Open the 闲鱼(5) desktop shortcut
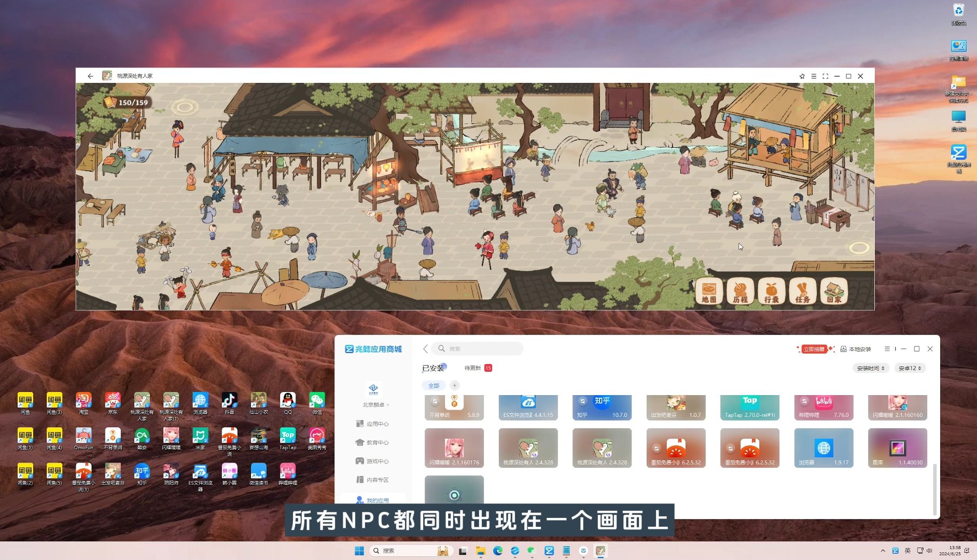977x560 pixels. pyautogui.click(x=54, y=474)
